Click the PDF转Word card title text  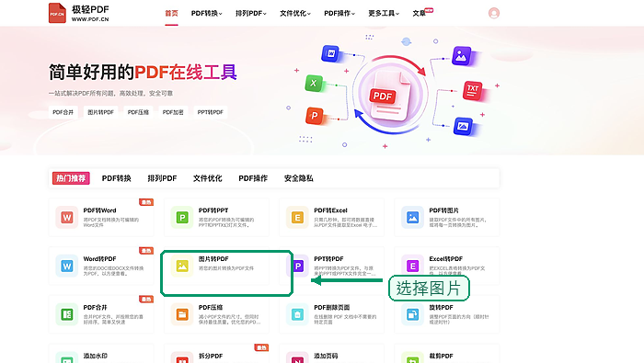(x=99, y=210)
